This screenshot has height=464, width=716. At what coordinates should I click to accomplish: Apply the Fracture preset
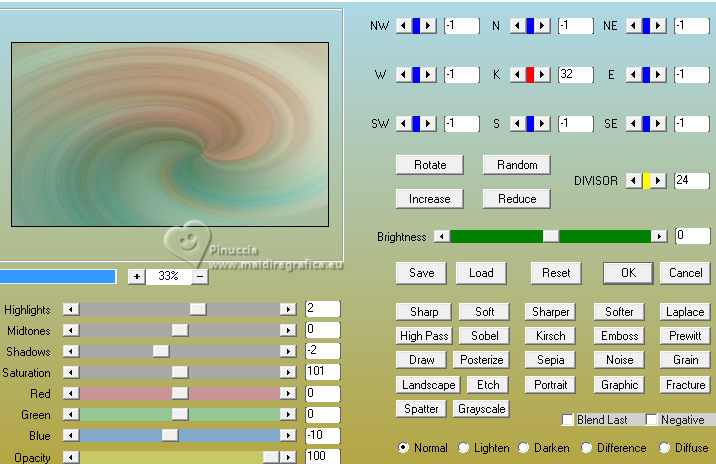coord(685,385)
